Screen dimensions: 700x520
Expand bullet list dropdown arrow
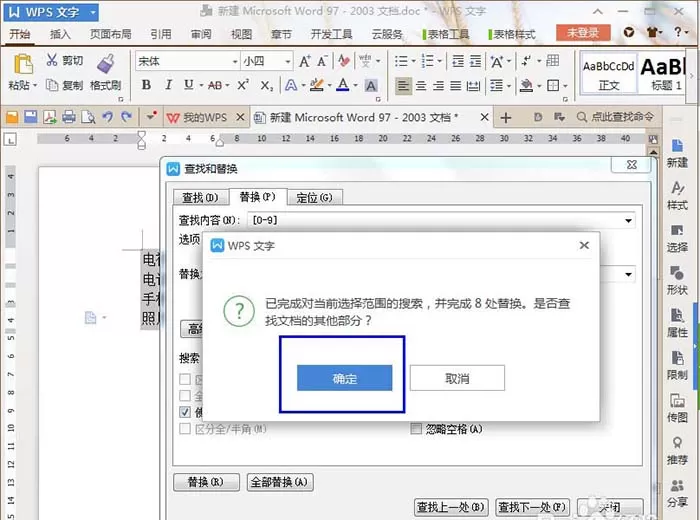click(x=413, y=61)
